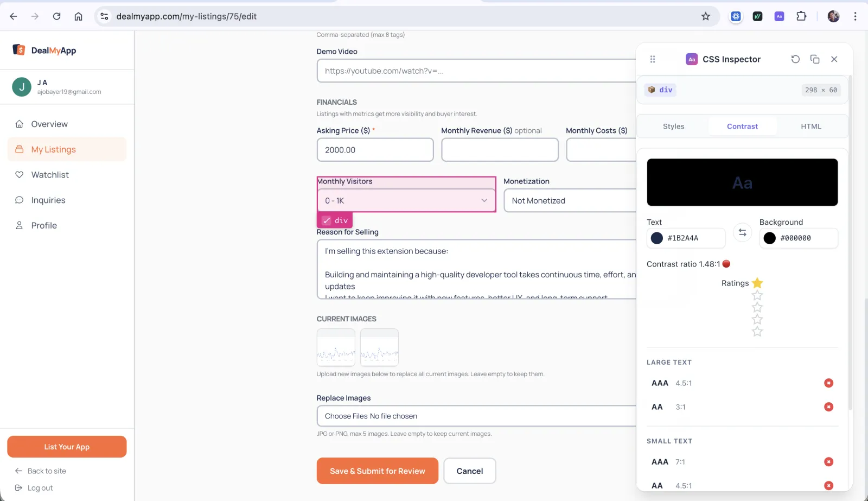Click the Choose Files button

coord(346,416)
